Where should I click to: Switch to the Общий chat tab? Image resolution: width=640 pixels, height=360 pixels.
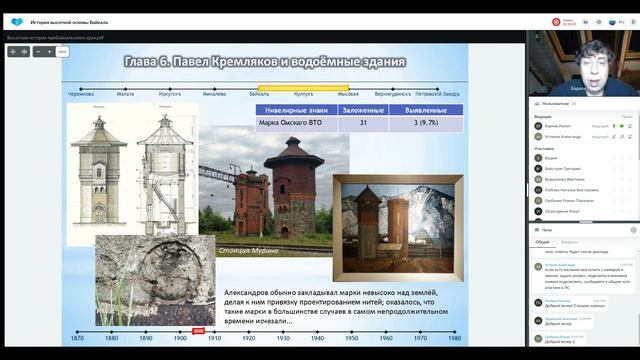[542, 242]
